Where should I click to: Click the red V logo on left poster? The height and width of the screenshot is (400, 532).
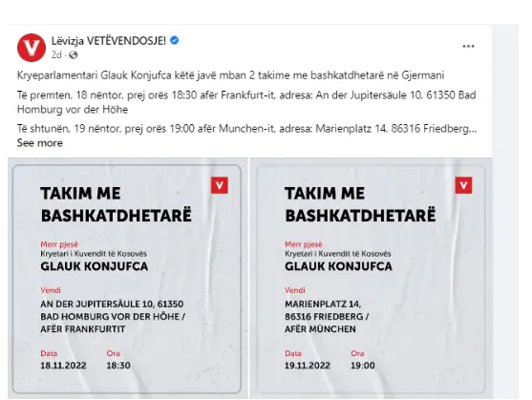click(x=219, y=185)
